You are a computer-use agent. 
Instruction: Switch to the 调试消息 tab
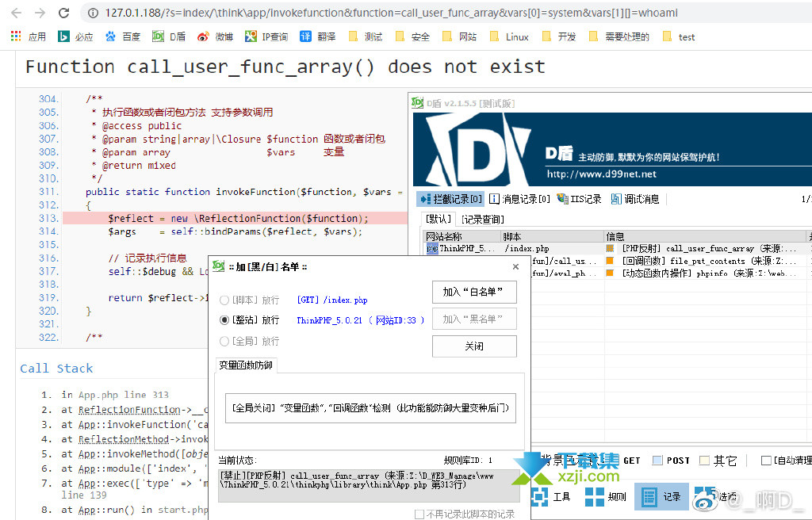(635, 199)
